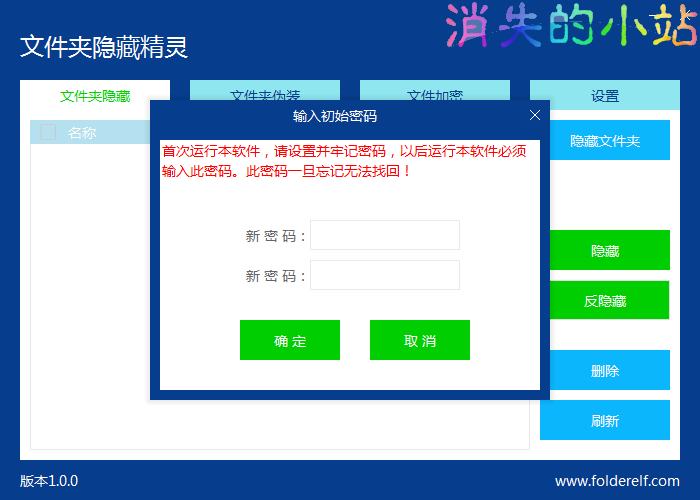Click the red first-run password warning text
The width and height of the screenshot is (700, 500).
coord(344,161)
